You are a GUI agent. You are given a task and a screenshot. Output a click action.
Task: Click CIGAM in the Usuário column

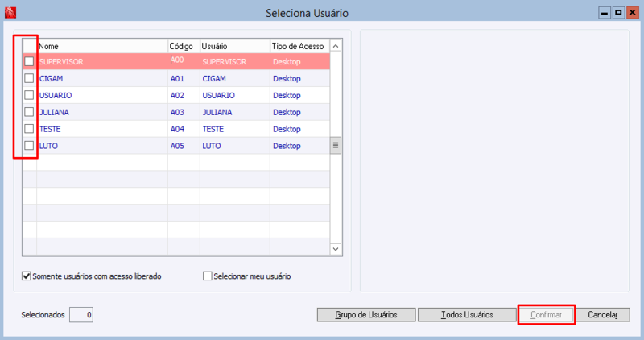click(x=235, y=78)
